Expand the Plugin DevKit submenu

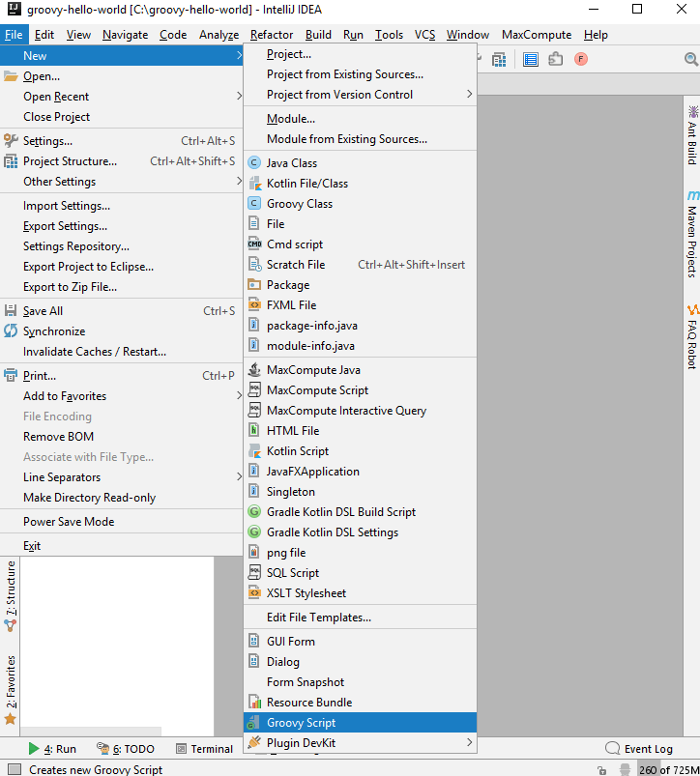tap(361, 743)
